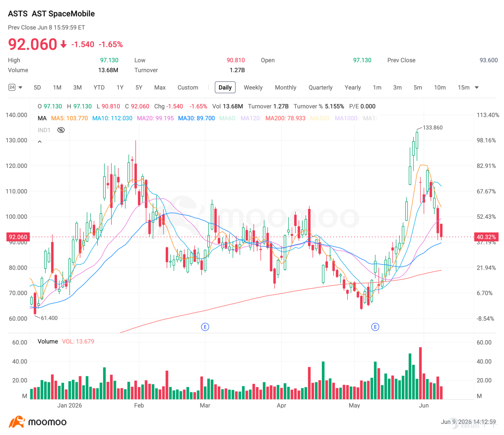Image resolution: width=504 pixels, height=435 pixels.
Task: Open dropdown arrow next to 24 icon
Action: pyautogui.click(x=20, y=88)
